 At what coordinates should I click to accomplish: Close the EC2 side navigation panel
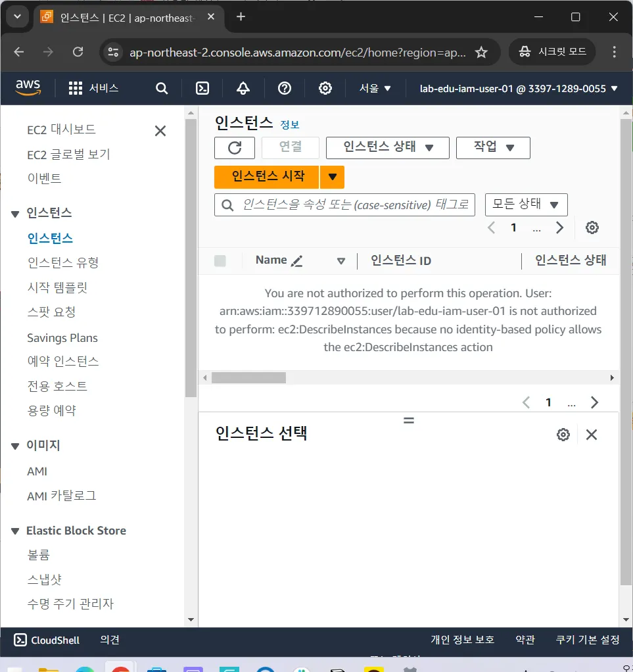tap(160, 131)
